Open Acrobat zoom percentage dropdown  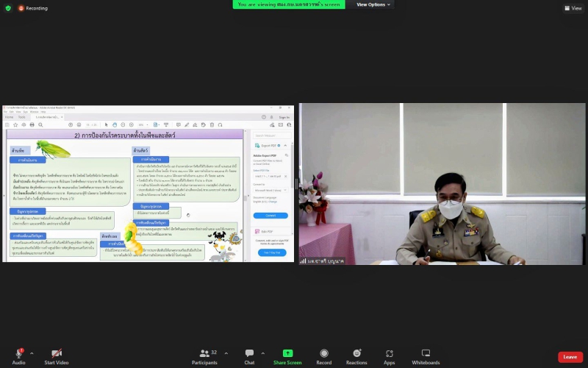tap(143, 124)
